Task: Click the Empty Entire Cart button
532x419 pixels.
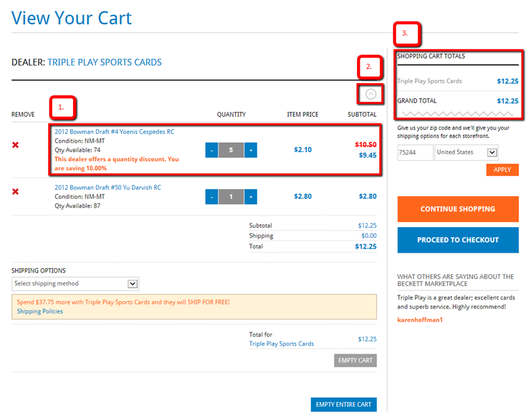Action: coord(343,405)
